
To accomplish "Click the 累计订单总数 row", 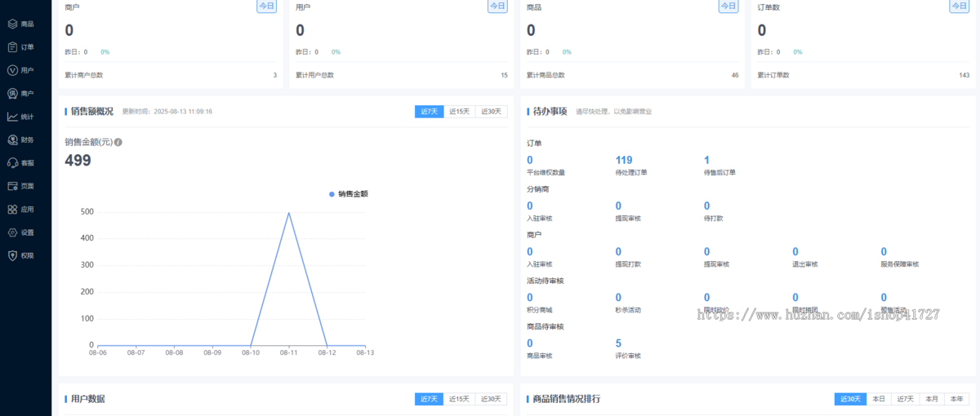I will pos(863,75).
